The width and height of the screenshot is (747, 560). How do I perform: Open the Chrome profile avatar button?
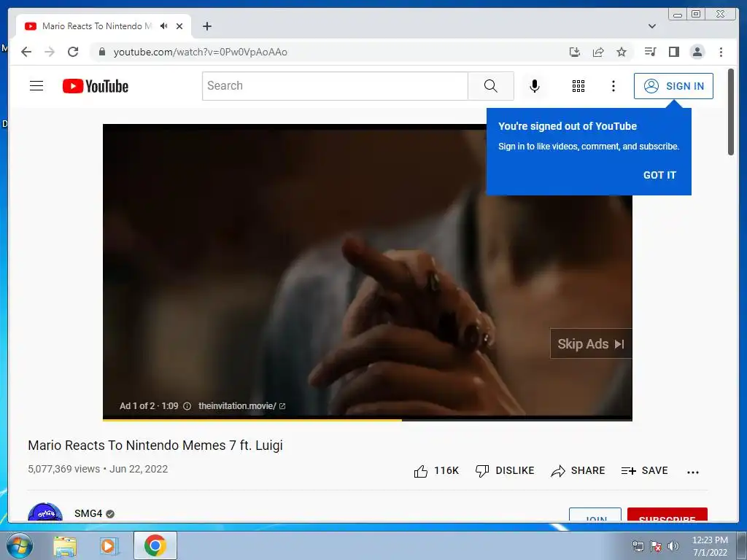pyautogui.click(x=697, y=52)
